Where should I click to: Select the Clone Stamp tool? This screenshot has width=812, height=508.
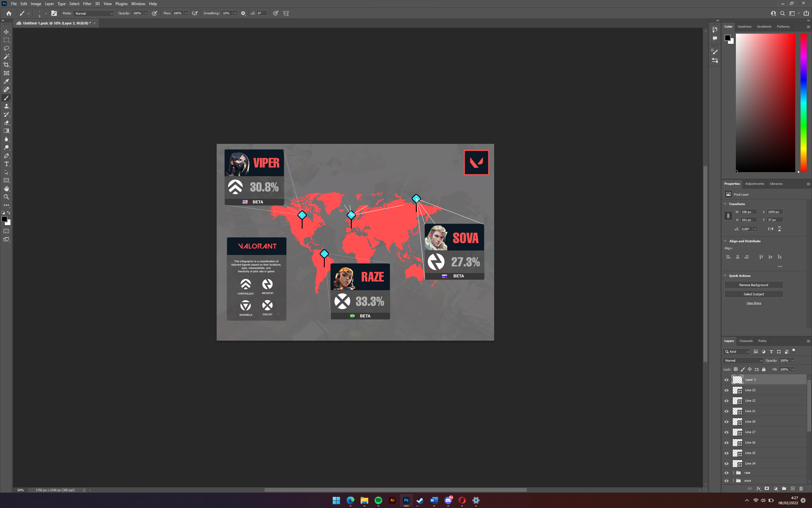6,106
